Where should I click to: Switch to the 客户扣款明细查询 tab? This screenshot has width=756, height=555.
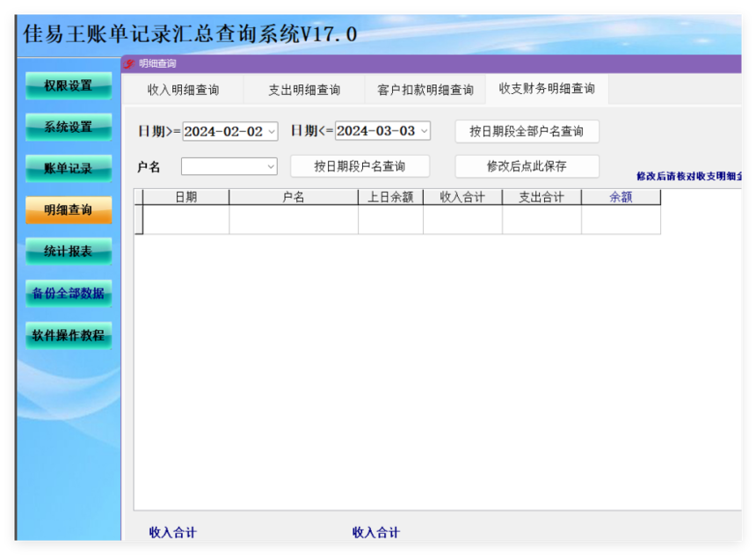click(425, 90)
